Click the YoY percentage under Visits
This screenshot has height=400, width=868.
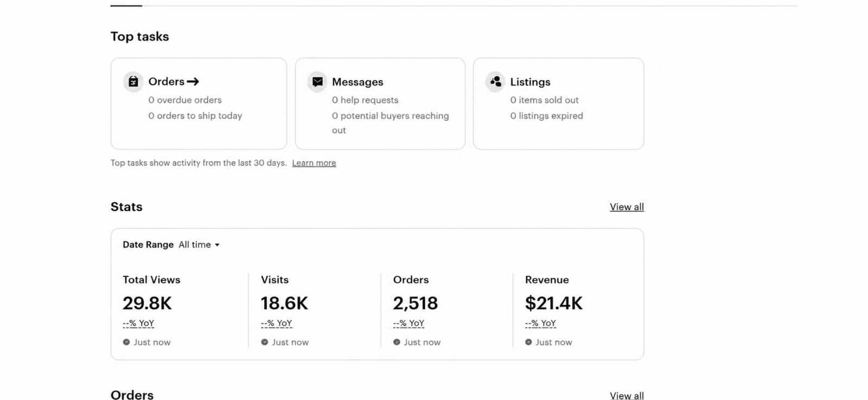(x=277, y=324)
